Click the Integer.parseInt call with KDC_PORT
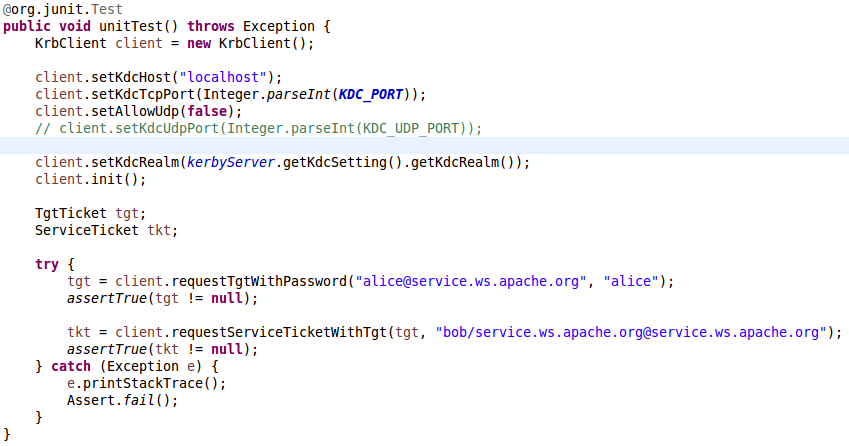 [x=306, y=94]
